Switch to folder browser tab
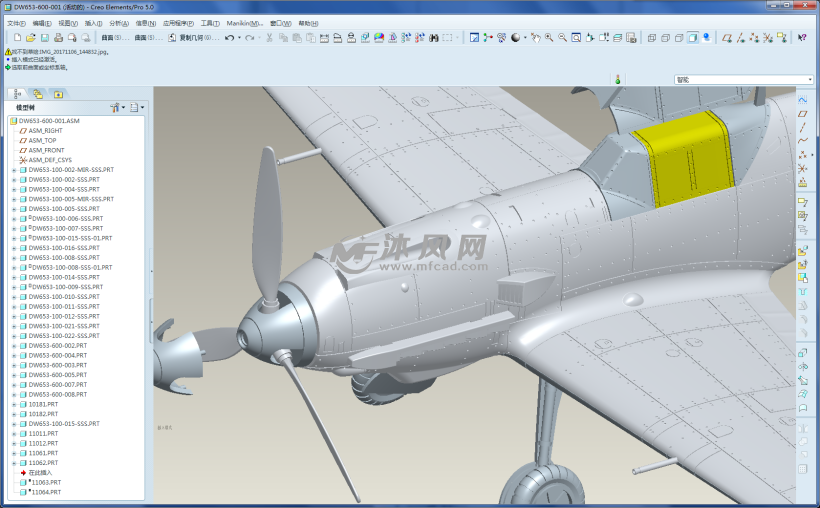Viewport: 820px width, 508px height. (38, 94)
